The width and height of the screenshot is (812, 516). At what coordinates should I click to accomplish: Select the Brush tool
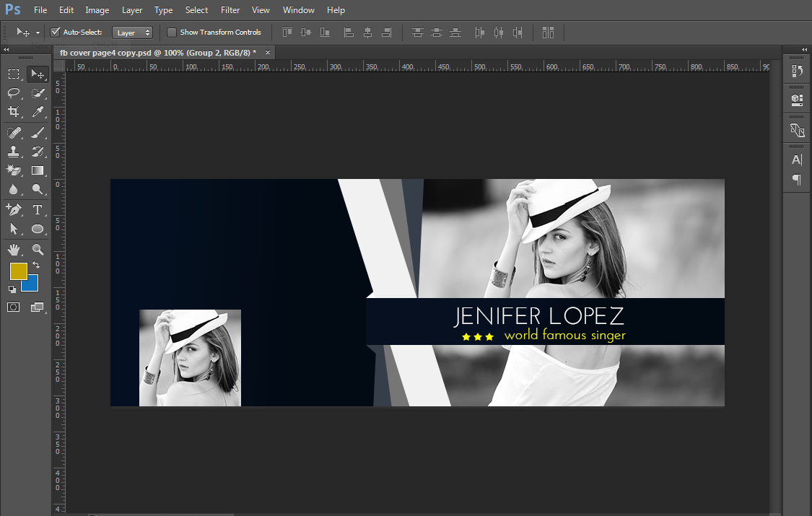(x=38, y=133)
